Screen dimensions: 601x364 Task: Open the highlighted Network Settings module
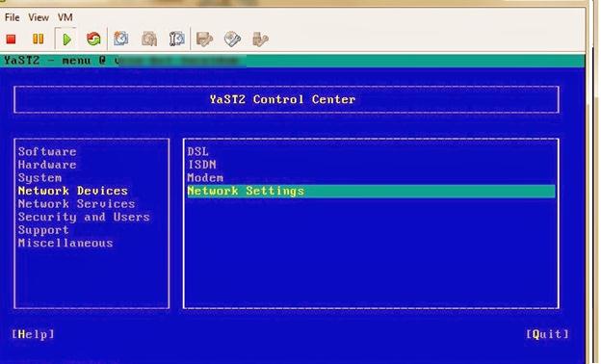371,192
